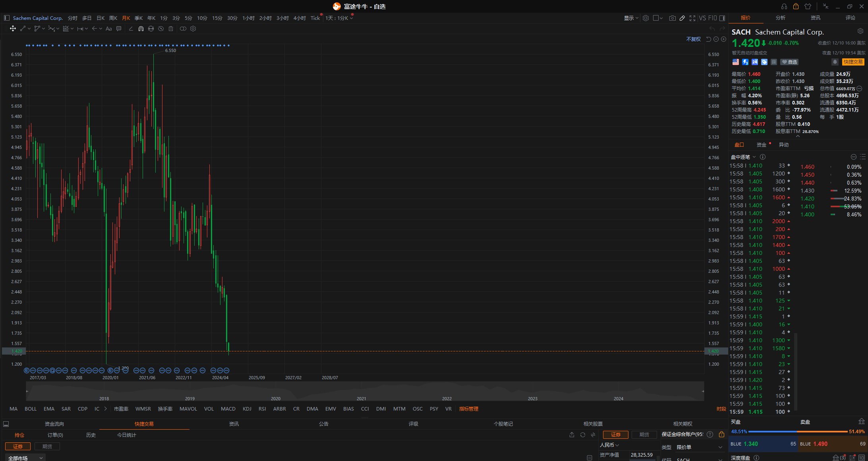Screen dimensions: 868x461
Task: Click the price alert bell icon
Action: [x=835, y=62]
